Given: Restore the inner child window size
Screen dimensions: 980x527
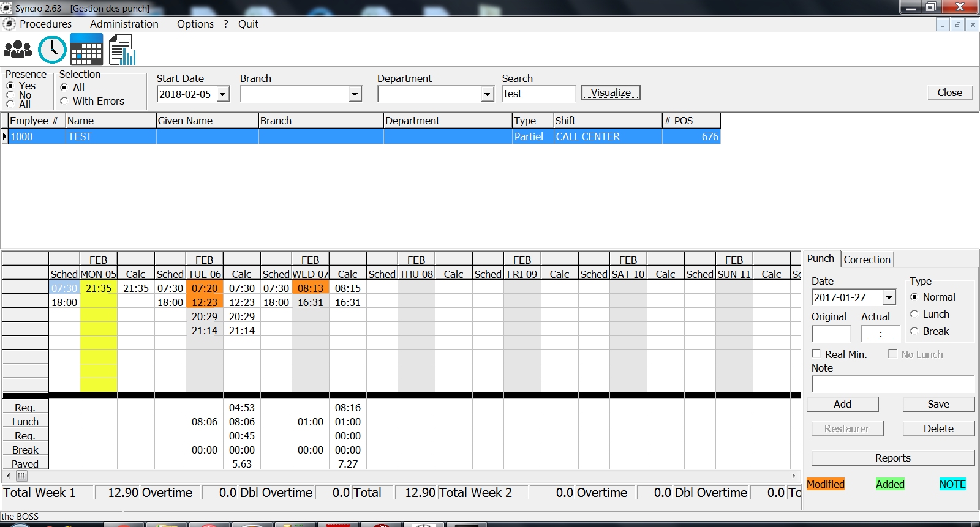Looking at the screenshot, I should 957,24.
